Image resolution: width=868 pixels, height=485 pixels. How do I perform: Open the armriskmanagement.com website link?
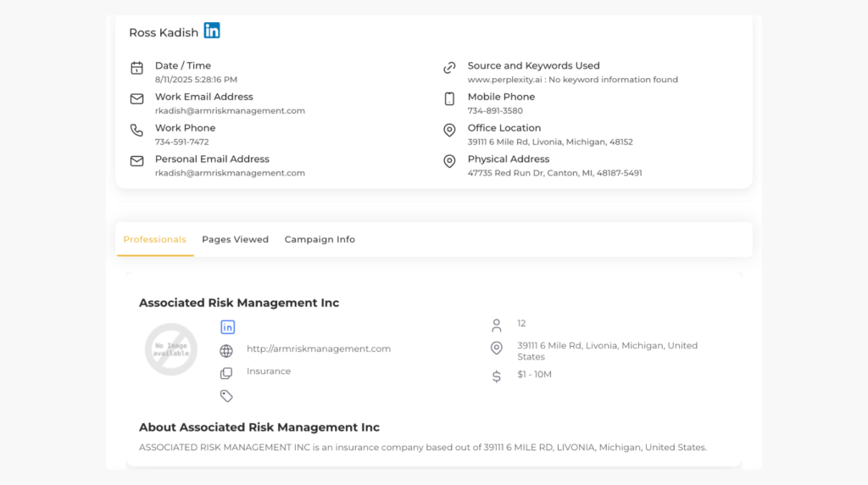pos(318,349)
